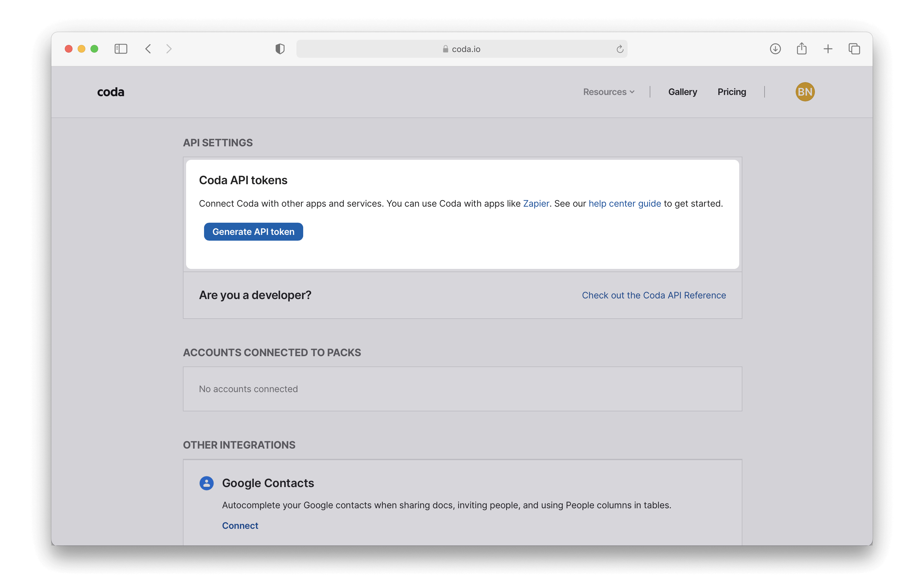This screenshot has height=584, width=924.
Task: Select the 'No accounts connected' text
Action: click(248, 389)
